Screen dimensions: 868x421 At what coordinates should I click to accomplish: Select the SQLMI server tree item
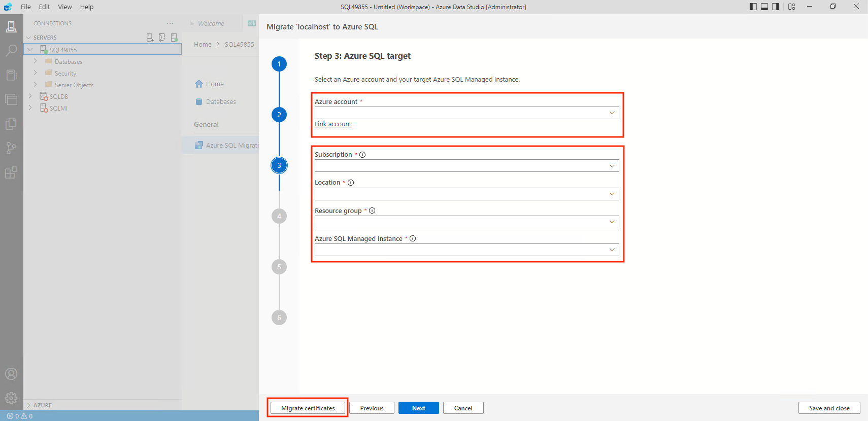click(x=103, y=108)
